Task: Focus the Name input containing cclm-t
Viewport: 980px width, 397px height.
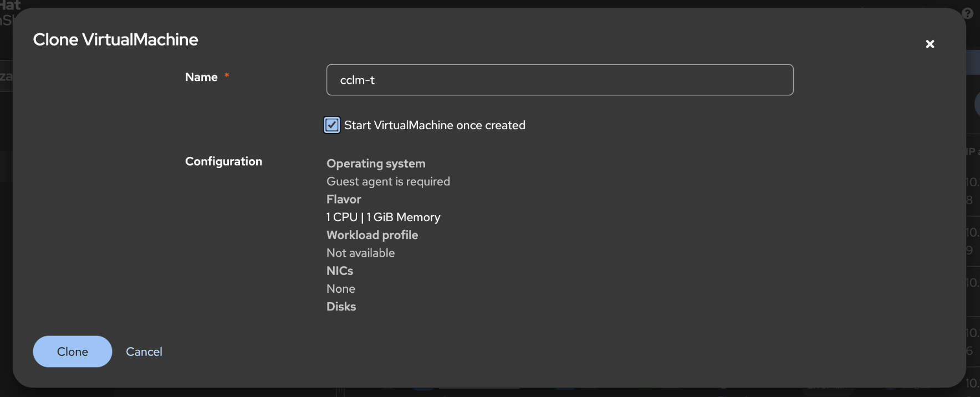Action: [x=559, y=80]
